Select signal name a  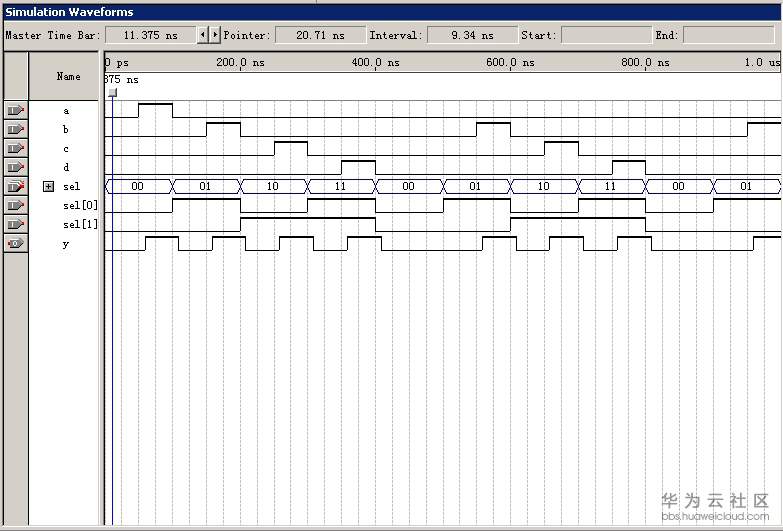[x=66, y=111]
